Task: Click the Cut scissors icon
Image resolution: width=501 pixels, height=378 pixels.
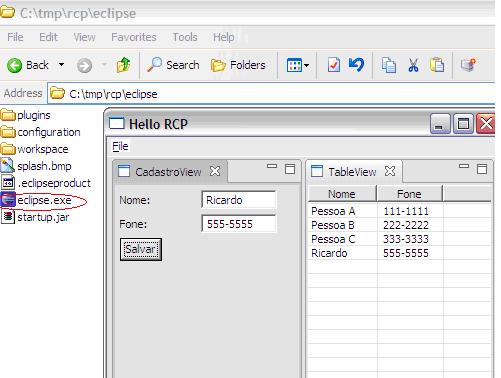Action: coord(413,65)
